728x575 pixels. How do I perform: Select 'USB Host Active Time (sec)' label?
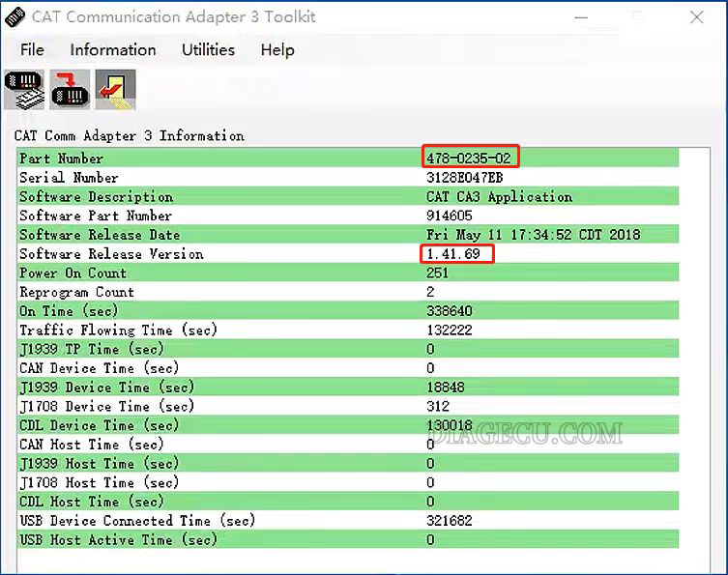118,540
